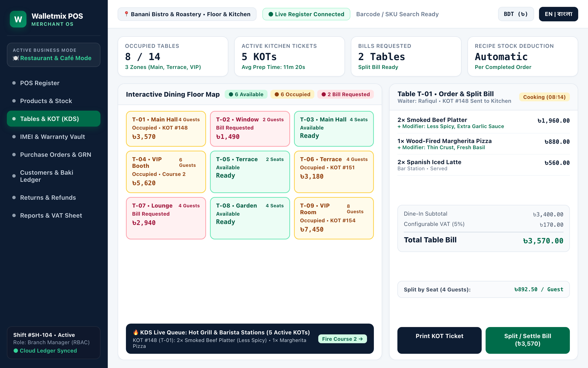Click the green Walletmix W logo
This screenshot has height=368, width=588.
point(18,19)
